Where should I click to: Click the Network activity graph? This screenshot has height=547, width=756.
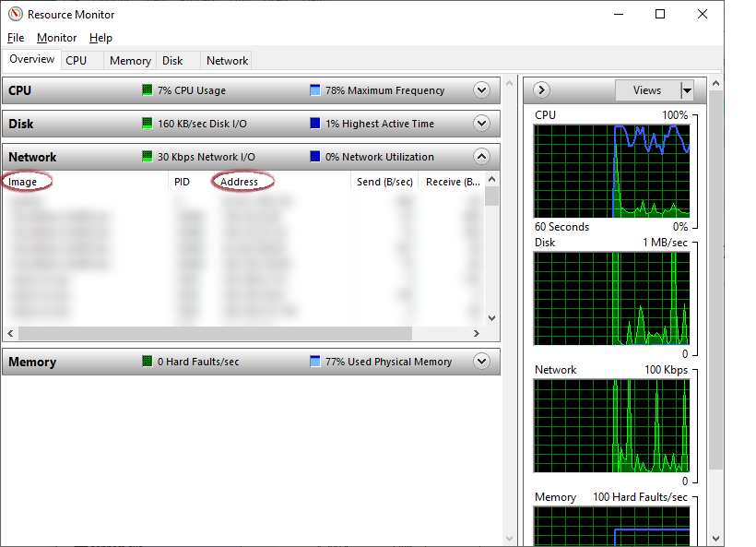pyautogui.click(x=612, y=426)
